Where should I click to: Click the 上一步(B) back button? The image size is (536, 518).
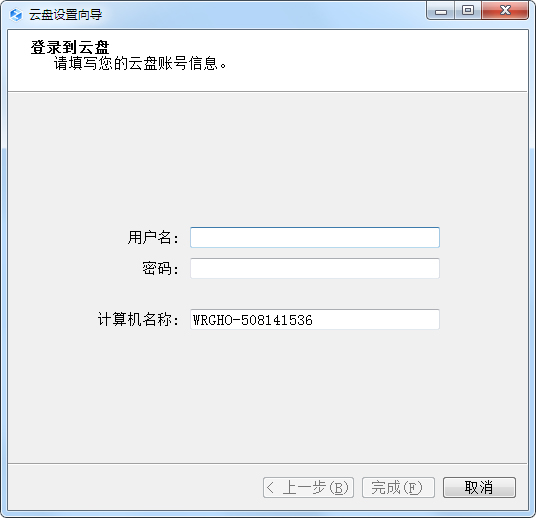308,488
